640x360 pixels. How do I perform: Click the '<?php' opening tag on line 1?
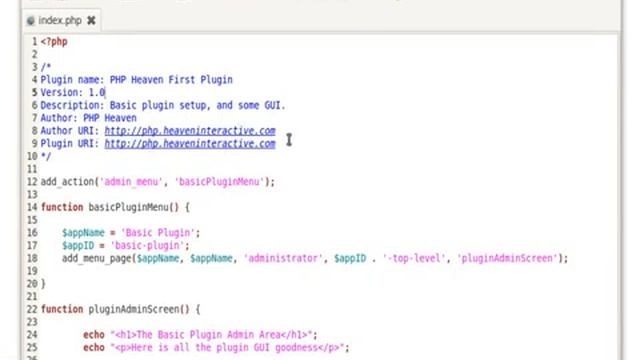pyautogui.click(x=54, y=42)
